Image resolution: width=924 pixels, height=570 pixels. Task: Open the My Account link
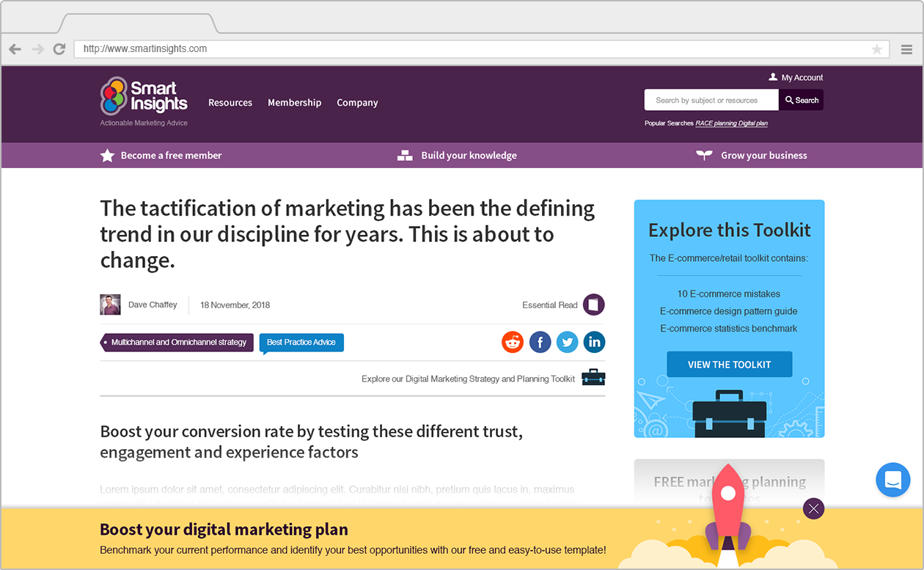click(x=796, y=77)
